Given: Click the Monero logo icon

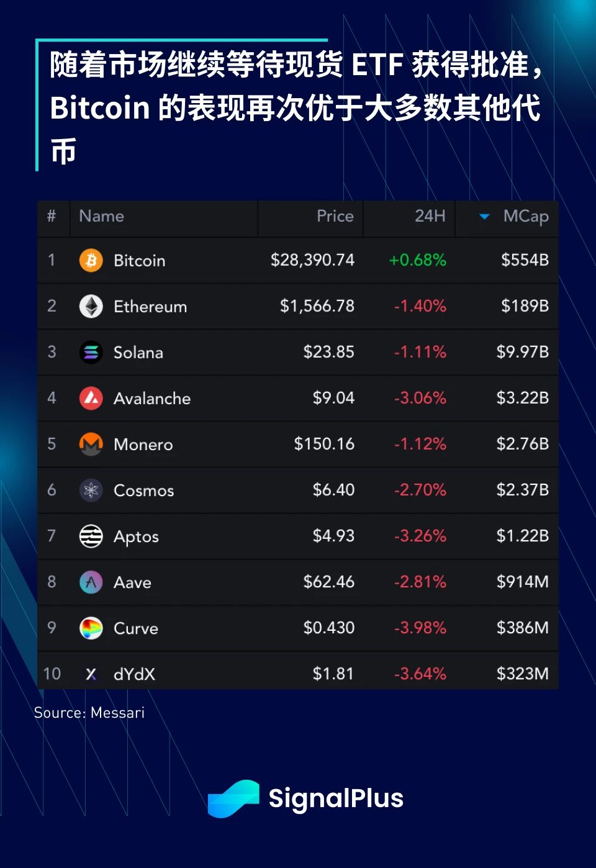Looking at the screenshot, I should 91,444.
